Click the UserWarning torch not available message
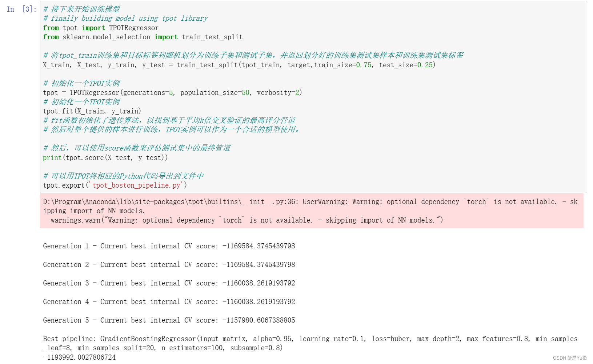This screenshot has width=593, height=364. click(310, 206)
